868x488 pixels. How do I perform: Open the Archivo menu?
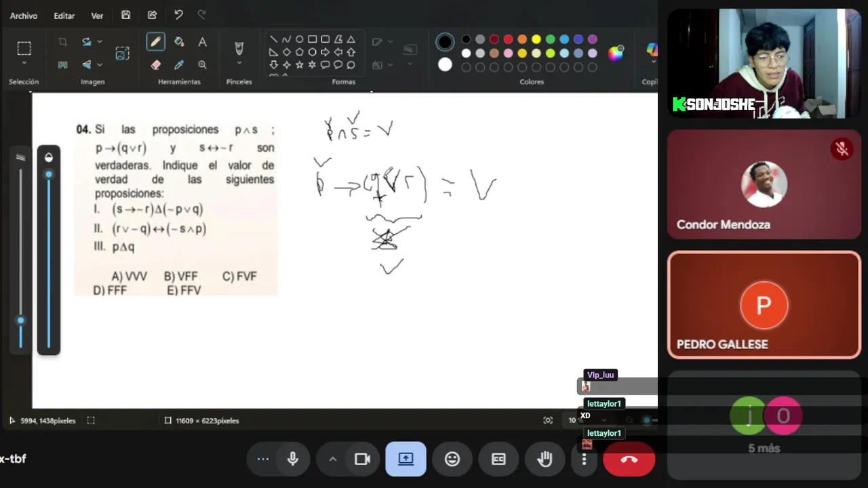tap(24, 16)
